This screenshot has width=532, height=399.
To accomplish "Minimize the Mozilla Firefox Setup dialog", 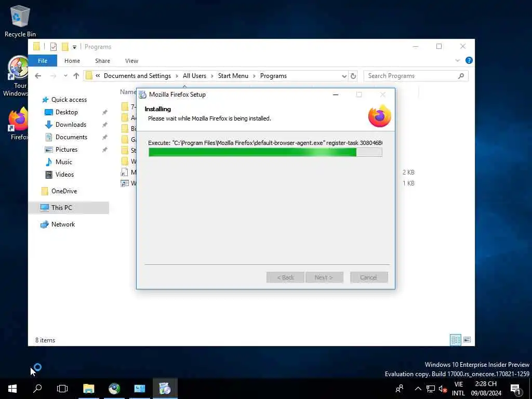I will point(336,95).
